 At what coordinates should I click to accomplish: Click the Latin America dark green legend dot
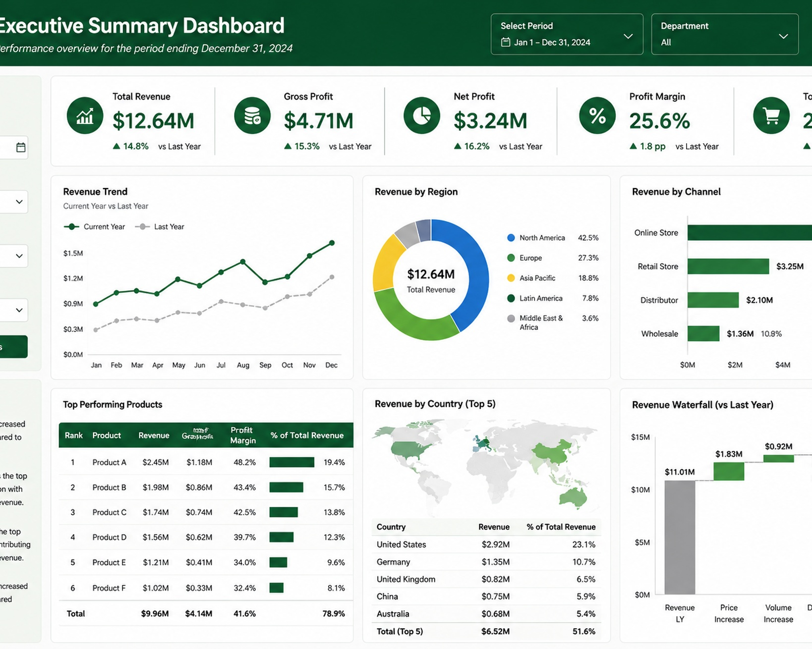tap(511, 298)
